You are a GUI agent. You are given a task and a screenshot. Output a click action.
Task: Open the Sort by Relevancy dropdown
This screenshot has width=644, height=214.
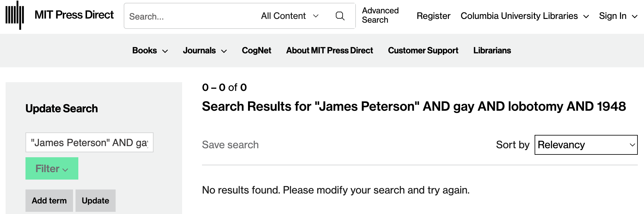[x=586, y=145]
